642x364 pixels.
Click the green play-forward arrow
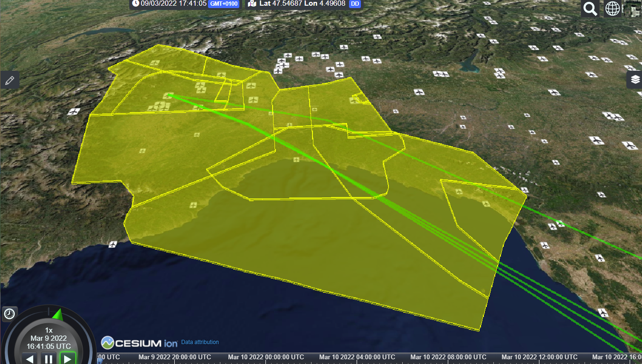(67, 359)
